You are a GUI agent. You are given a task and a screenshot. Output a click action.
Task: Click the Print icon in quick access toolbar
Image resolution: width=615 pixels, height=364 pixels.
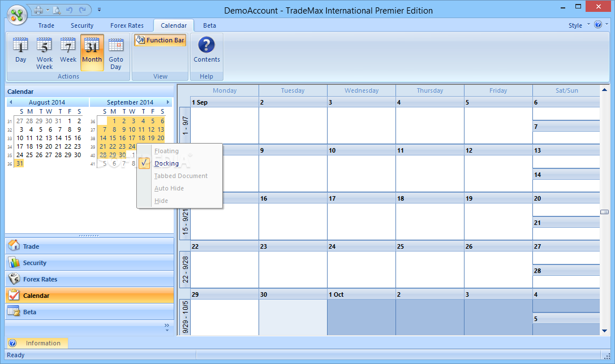click(x=38, y=10)
